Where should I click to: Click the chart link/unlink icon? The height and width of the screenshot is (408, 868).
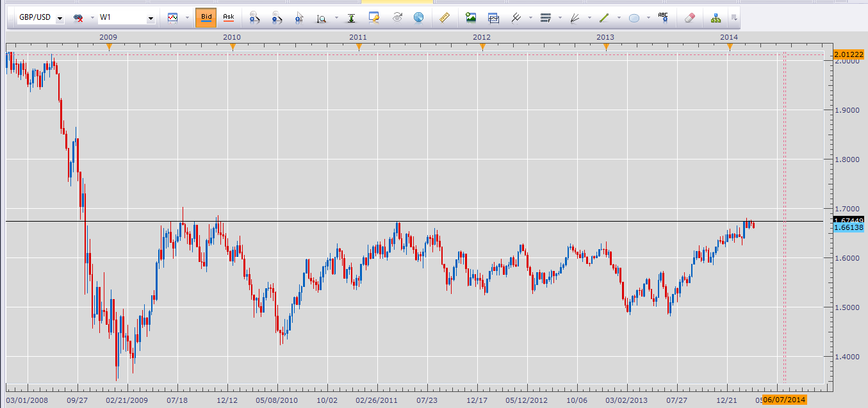click(79, 18)
